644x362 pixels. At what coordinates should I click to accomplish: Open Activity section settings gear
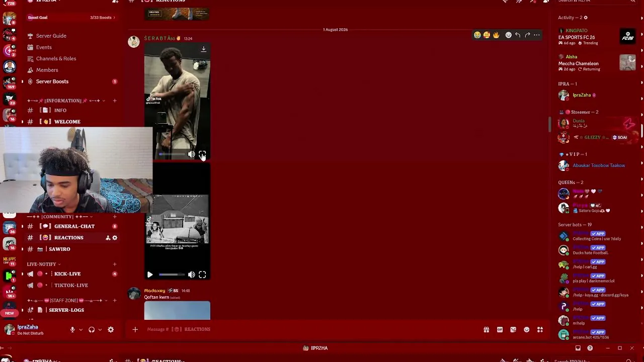(586, 18)
